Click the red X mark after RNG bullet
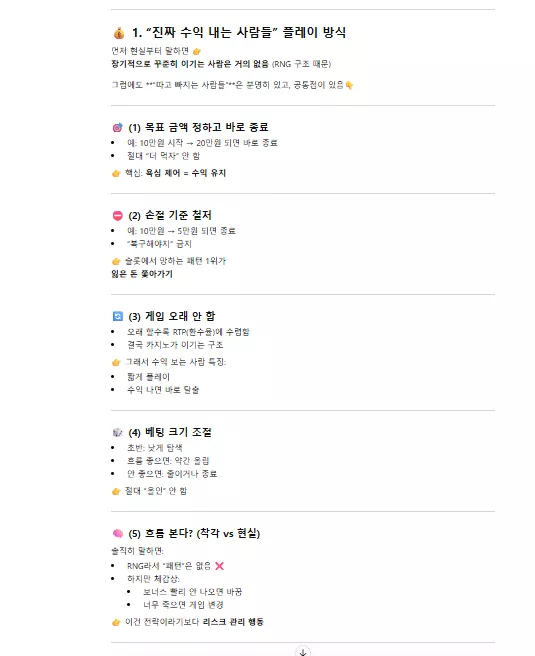 (x=219, y=566)
